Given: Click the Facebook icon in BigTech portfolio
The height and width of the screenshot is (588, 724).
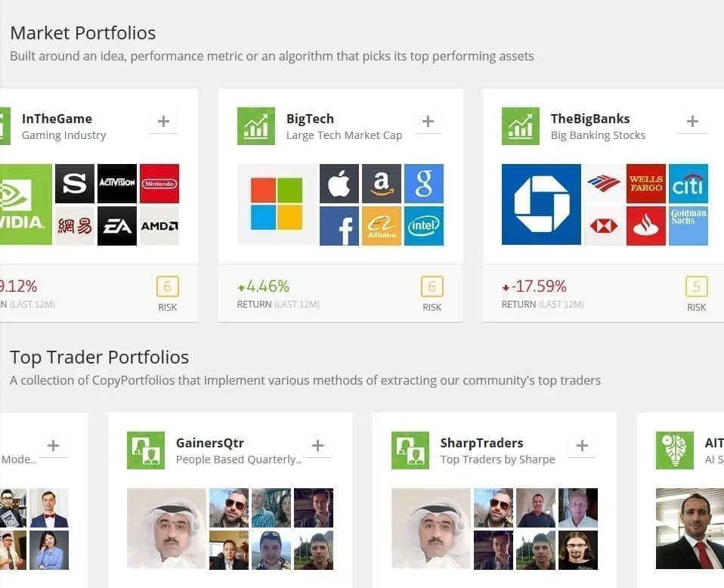Looking at the screenshot, I should [339, 226].
